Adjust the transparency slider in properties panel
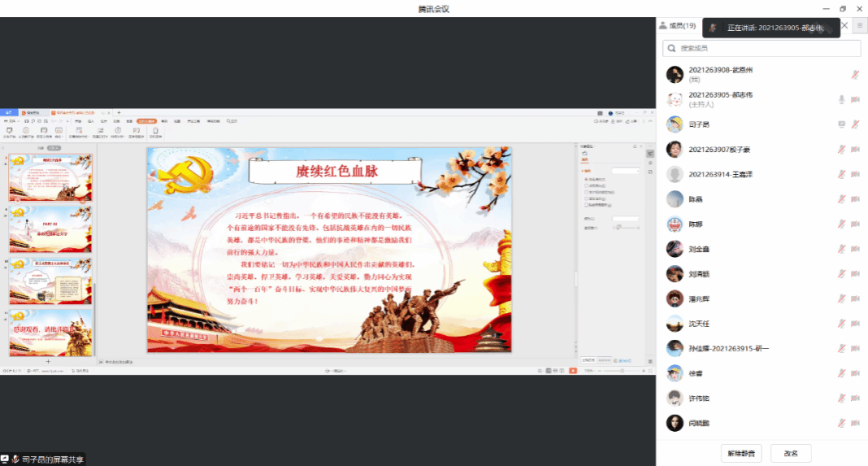868x466 pixels. [x=619, y=227]
